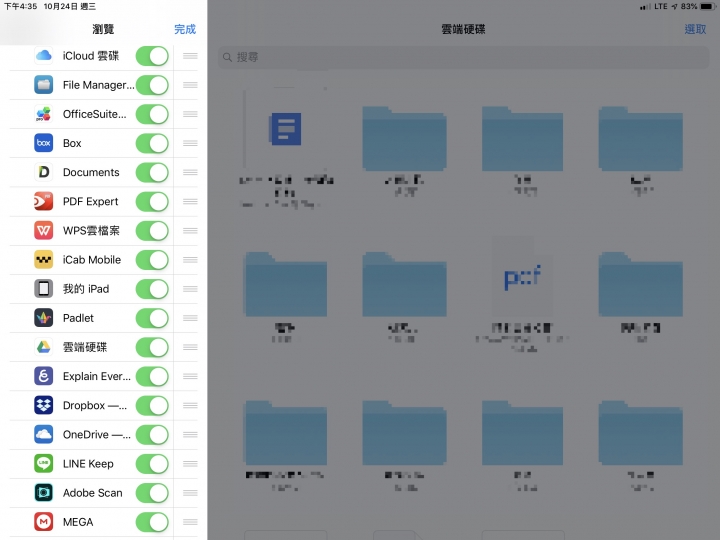Viewport: 720px width, 540px height.
Task: Tap the clock 下午4:35 in status bar
Action: point(21,6)
